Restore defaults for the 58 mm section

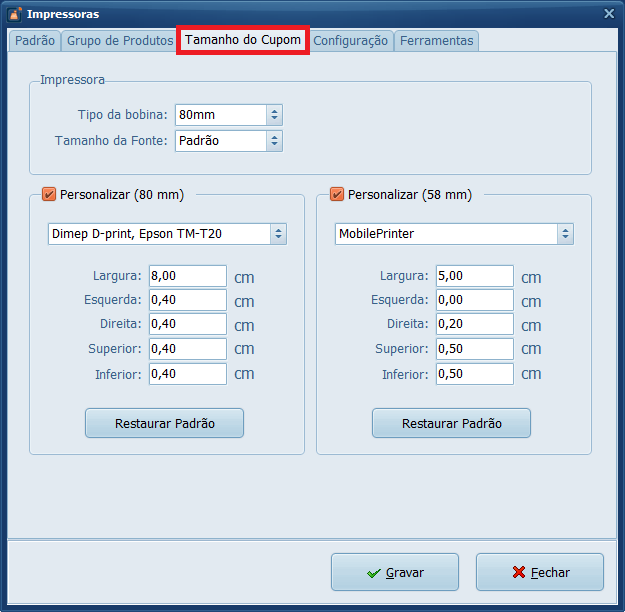pos(451,423)
